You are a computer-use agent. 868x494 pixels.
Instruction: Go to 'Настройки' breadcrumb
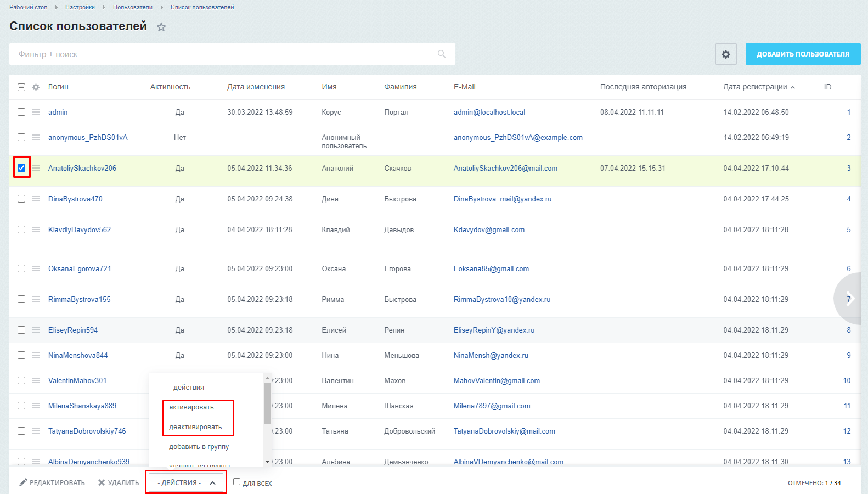click(x=80, y=7)
